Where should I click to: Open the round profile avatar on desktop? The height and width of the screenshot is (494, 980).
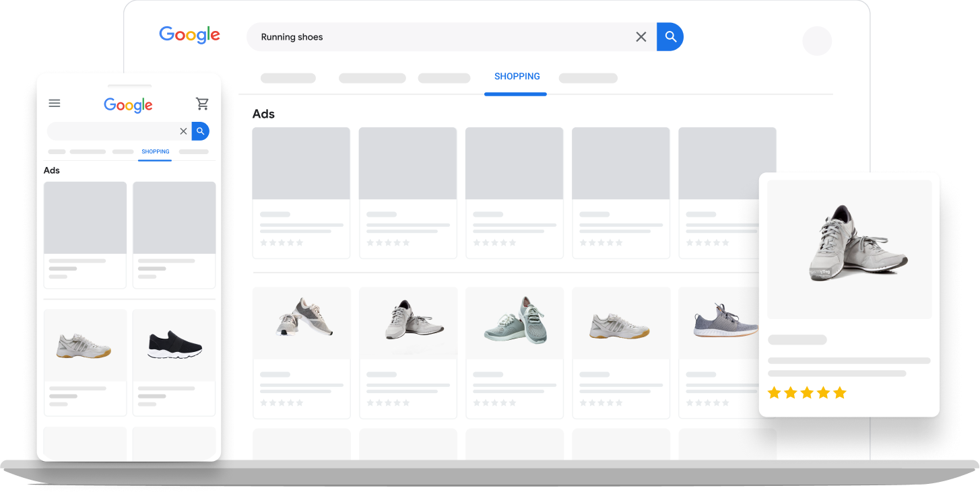coord(817,41)
